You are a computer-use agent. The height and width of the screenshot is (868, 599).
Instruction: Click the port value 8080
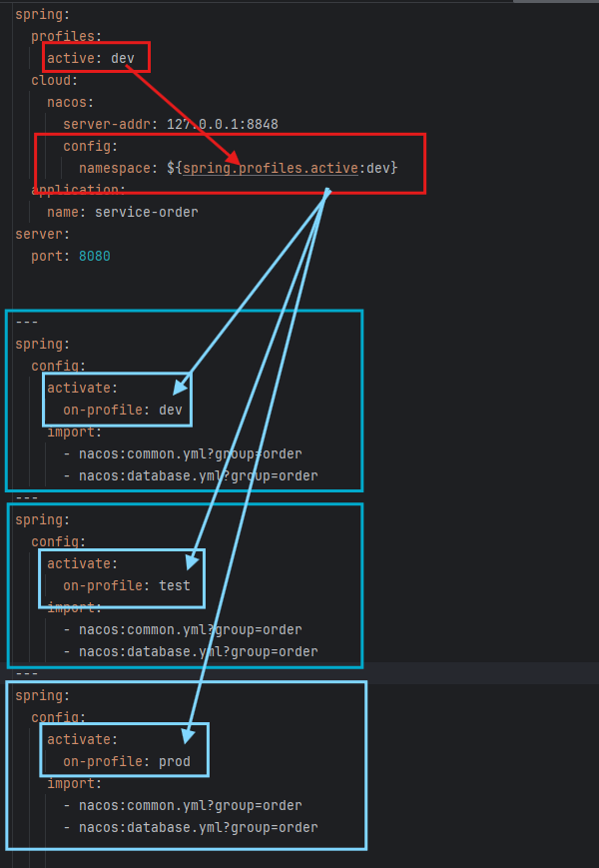pos(94,256)
